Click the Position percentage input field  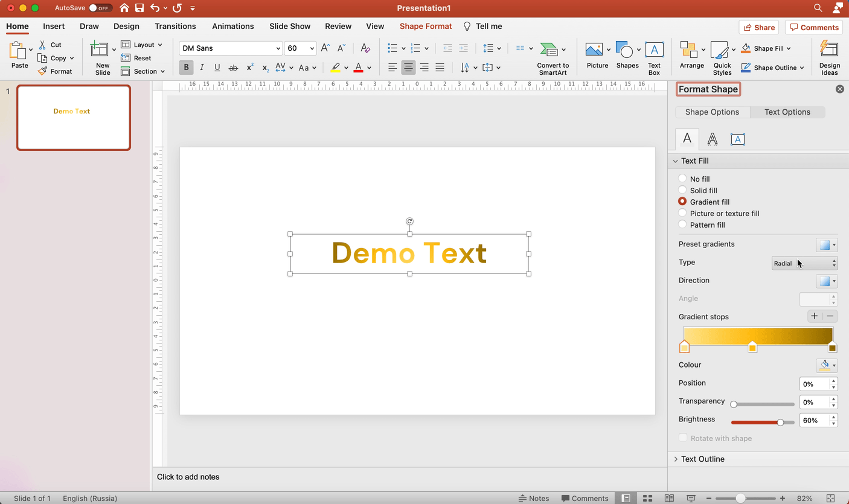point(815,384)
